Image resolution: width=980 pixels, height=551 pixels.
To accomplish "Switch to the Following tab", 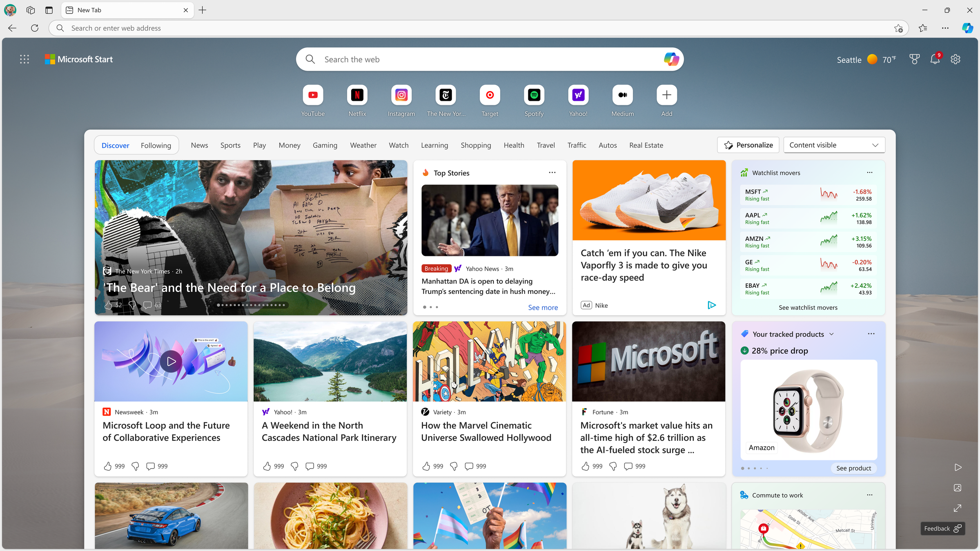I will 156,145.
